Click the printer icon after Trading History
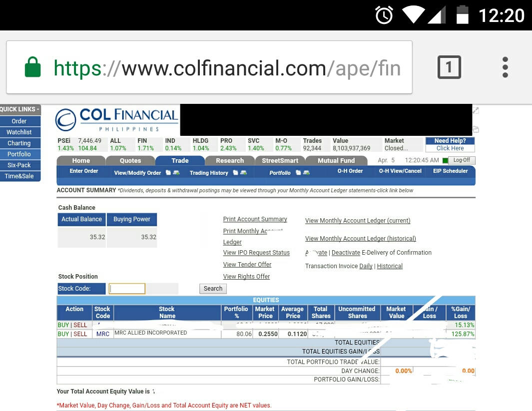Screen dimensions: 532x411 (243, 173)
